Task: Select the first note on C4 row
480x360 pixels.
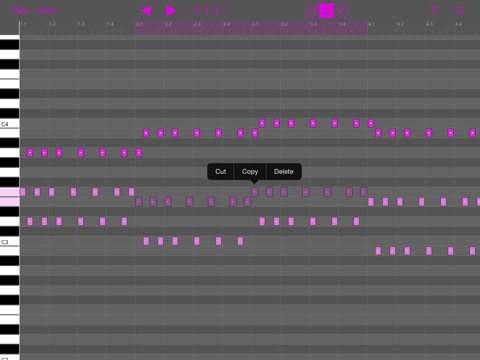Action: coord(262,123)
